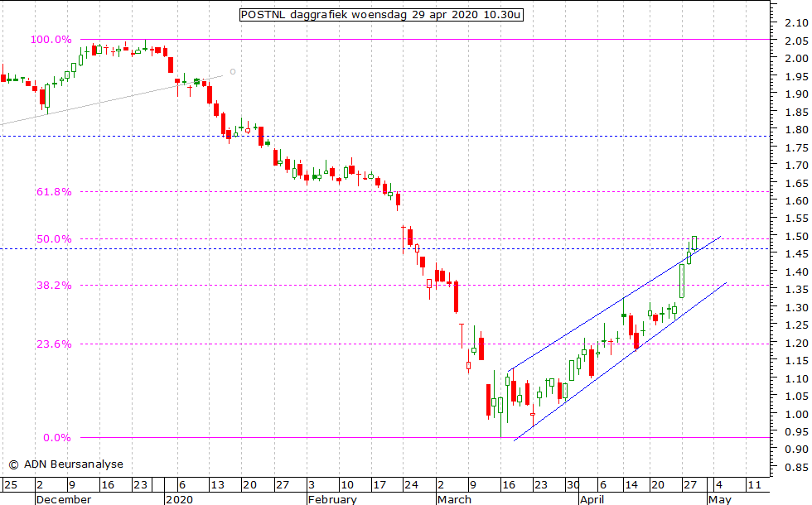Click the '61.8%' Fibonacci level label

(x=54, y=192)
